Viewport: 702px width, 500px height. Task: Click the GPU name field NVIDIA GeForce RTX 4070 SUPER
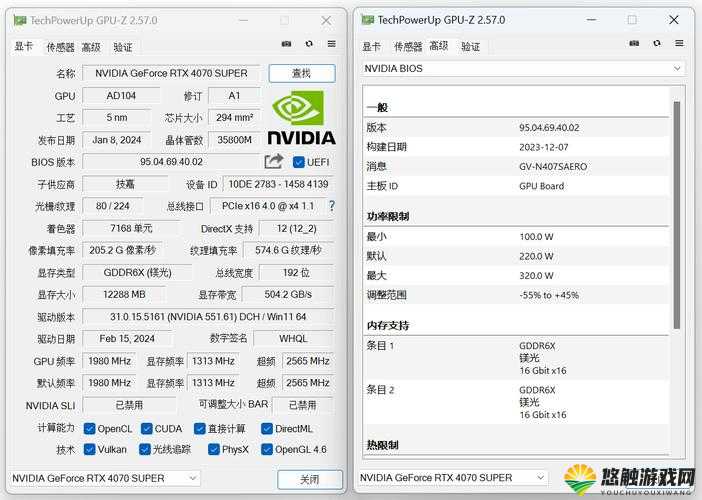[171, 73]
